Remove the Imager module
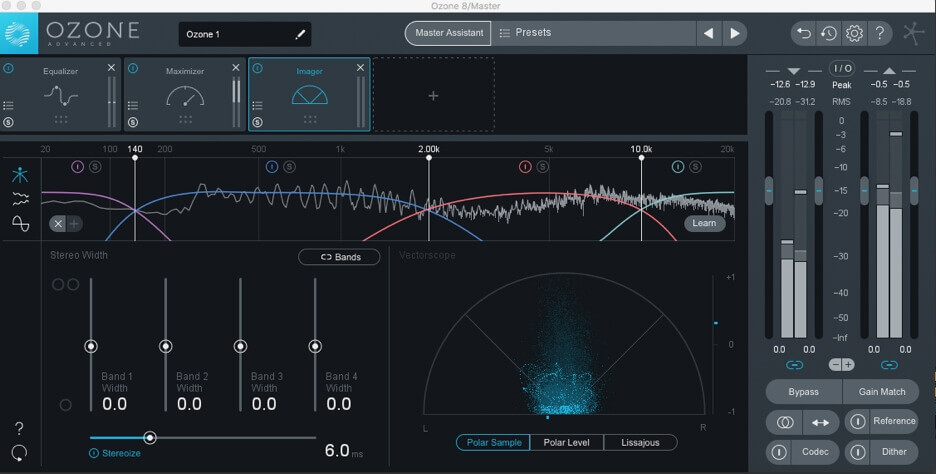This screenshot has height=474, width=936. (360, 68)
